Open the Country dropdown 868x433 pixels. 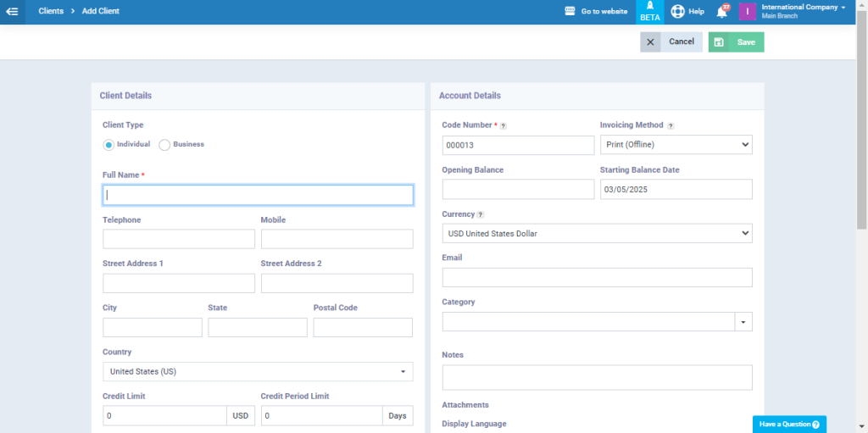(x=258, y=371)
